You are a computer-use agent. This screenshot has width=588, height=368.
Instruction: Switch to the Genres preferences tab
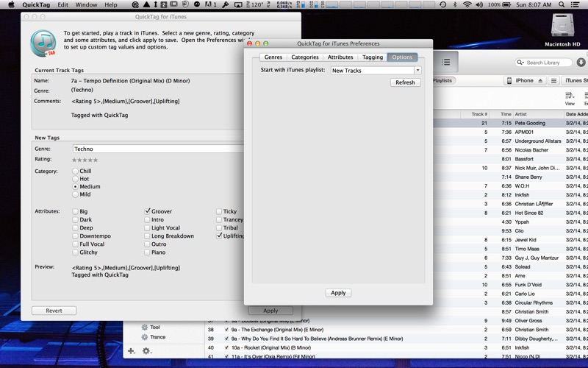coord(273,57)
